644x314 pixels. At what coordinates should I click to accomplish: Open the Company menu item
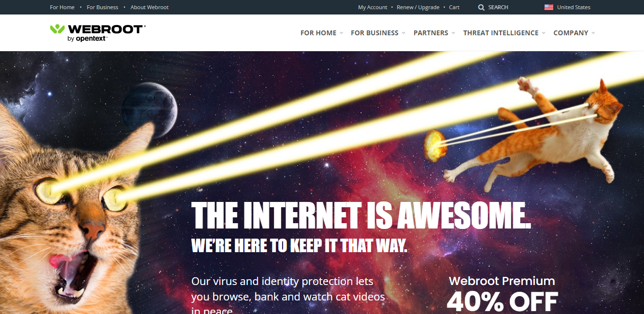pyautogui.click(x=571, y=33)
